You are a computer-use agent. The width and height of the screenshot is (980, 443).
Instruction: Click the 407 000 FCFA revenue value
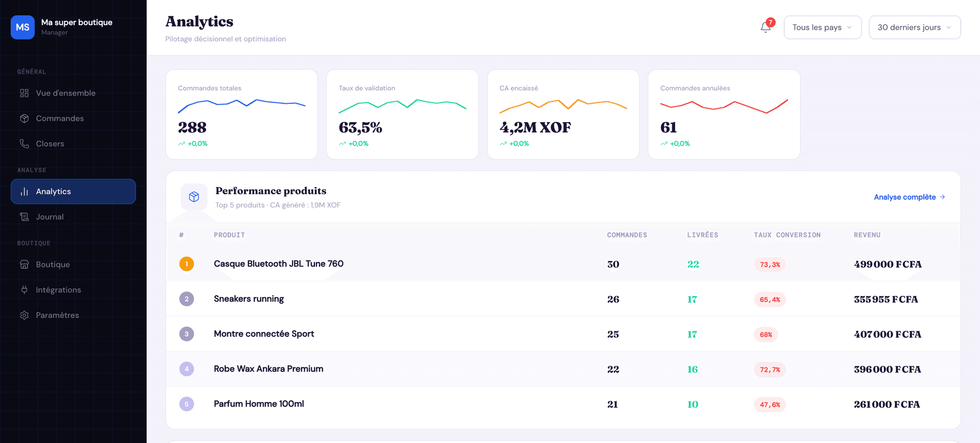click(888, 334)
